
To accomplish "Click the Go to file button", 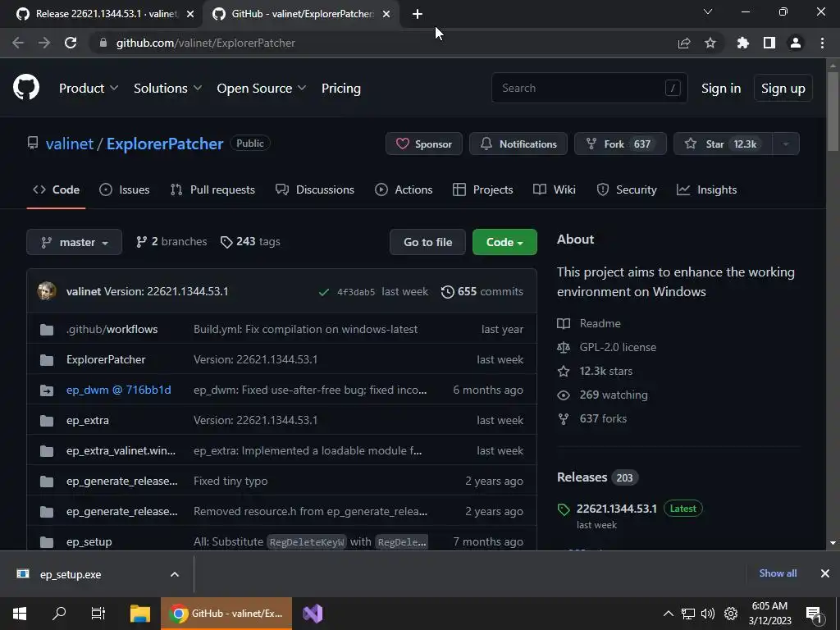I will click(427, 242).
